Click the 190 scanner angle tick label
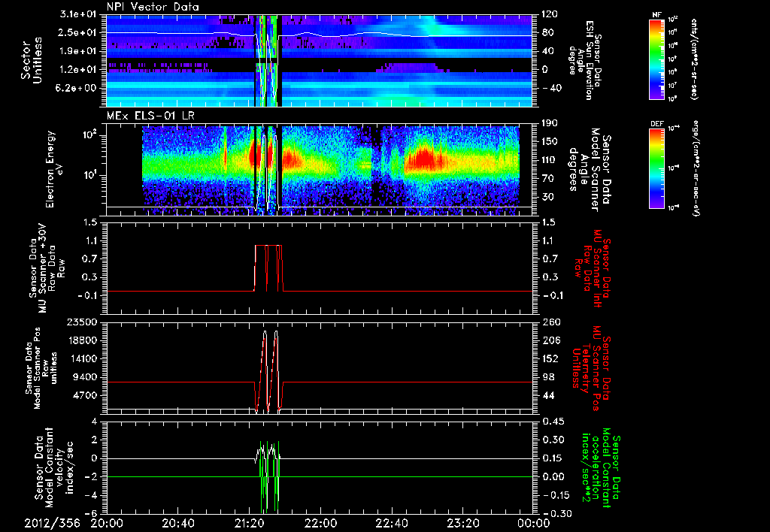Viewport: 770px width, 532px height. click(550, 123)
